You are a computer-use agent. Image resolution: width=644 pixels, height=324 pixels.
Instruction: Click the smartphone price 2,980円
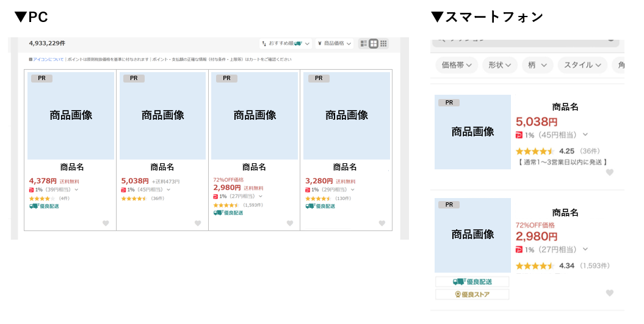coord(537,237)
